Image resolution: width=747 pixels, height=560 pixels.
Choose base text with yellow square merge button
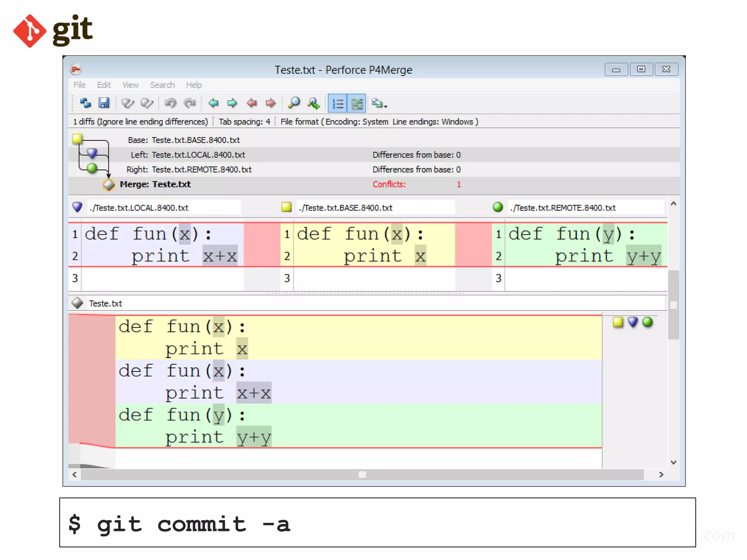[x=618, y=322]
